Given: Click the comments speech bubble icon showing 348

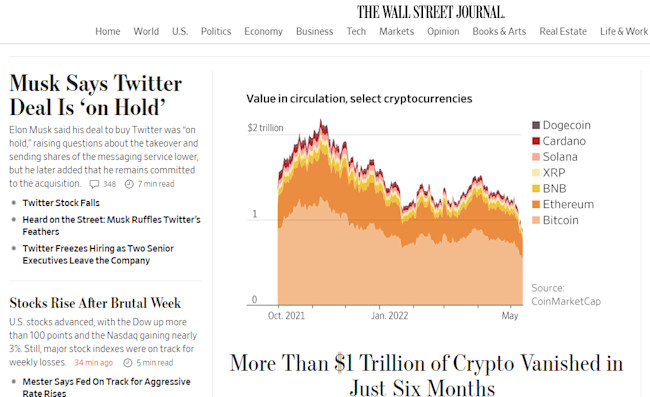Looking at the screenshot, I should [95, 184].
